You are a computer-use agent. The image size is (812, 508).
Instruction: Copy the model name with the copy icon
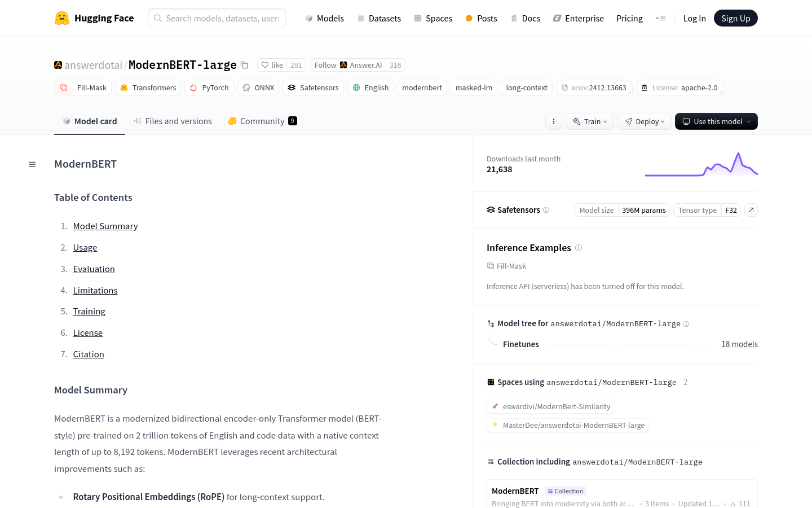244,65
